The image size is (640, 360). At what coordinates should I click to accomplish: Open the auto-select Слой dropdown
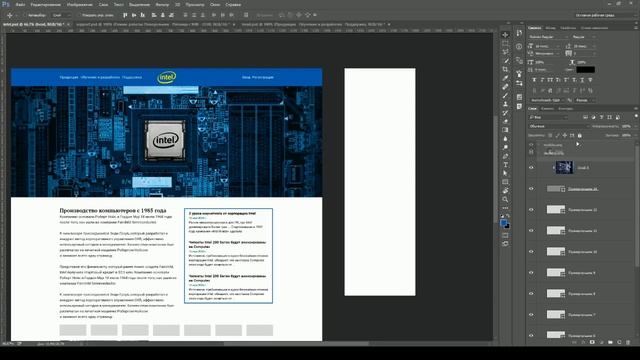(x=62, y=15)
